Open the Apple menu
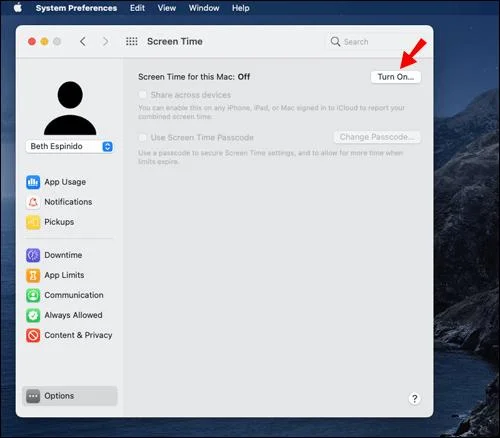 pyautogui.click(x=18, y=7)
